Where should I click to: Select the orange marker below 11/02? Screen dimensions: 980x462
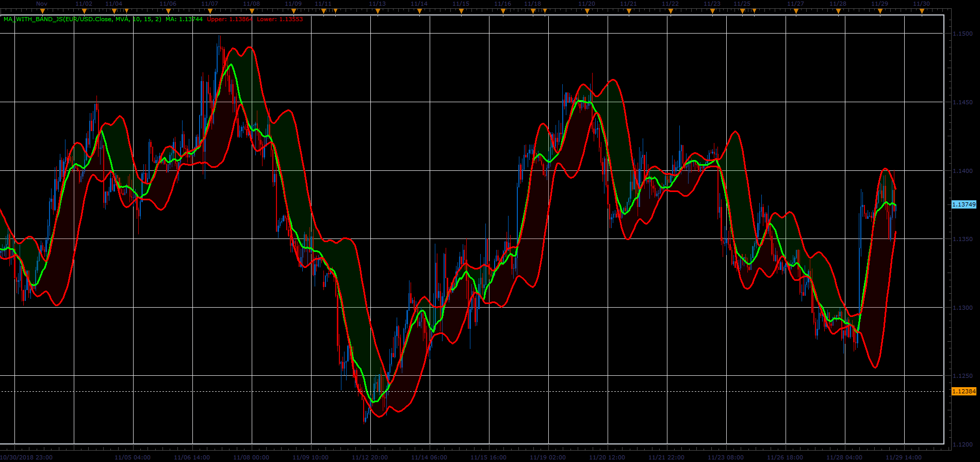pos(84,10)
